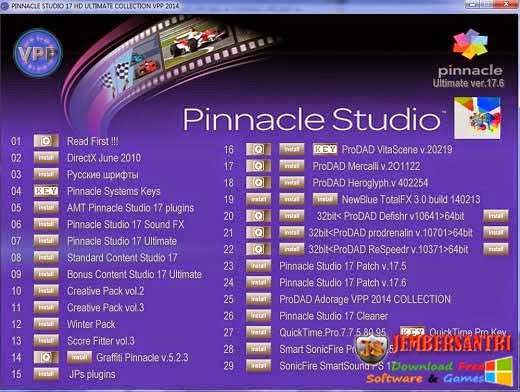Install JPs plugins

point(46,374)
